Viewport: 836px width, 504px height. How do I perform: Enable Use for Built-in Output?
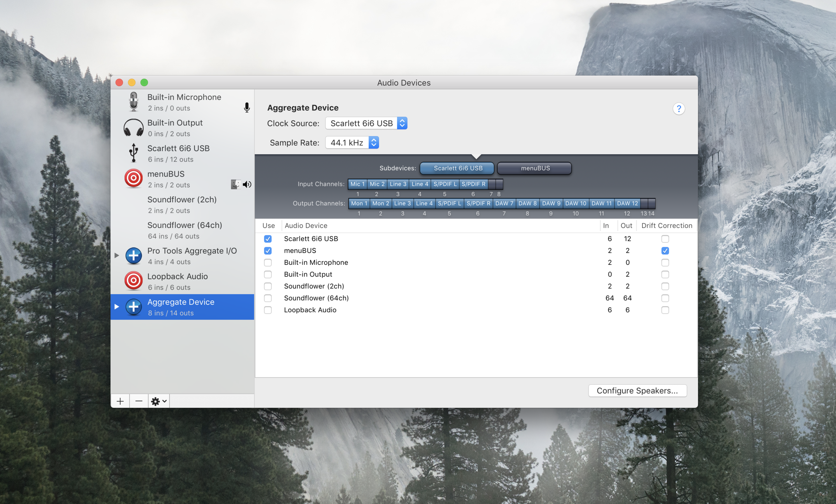pos(268,274)
